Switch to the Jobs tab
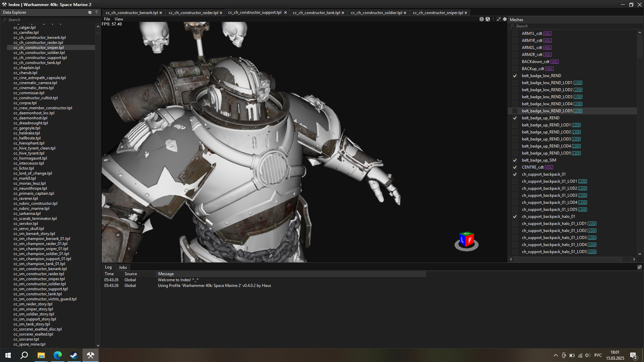This screenshot has width=644, height=362. 123,267
